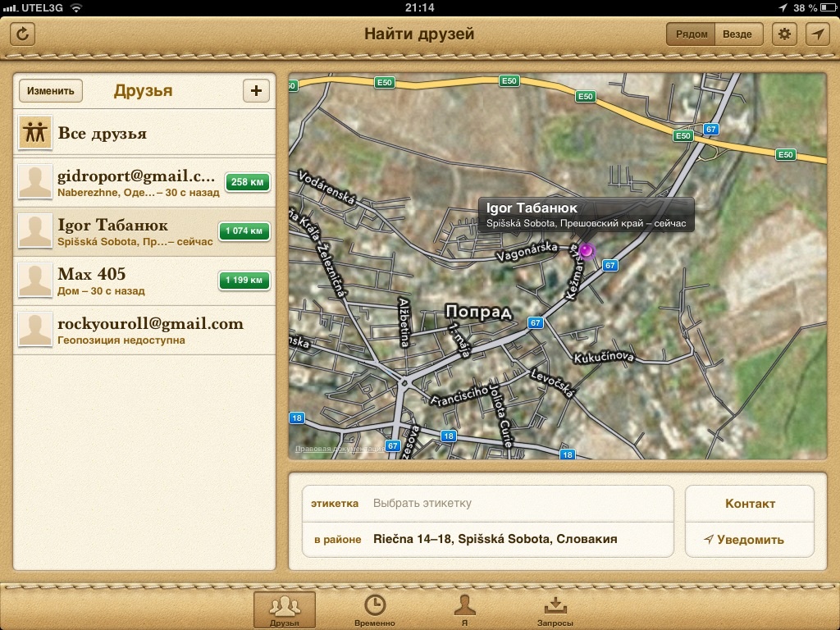Switch to Временно tab
This screenshot has width=840, height=630.
click(x=374, y=609)
